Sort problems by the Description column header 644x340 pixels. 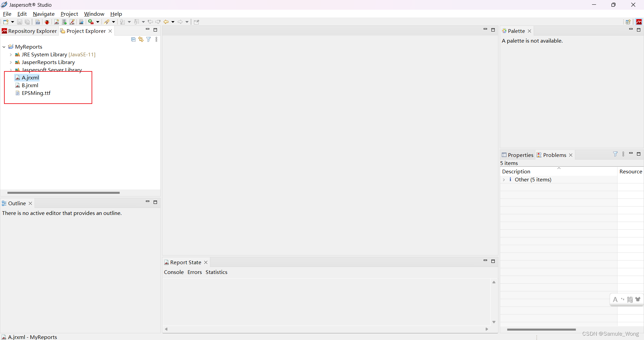(558, 171)
